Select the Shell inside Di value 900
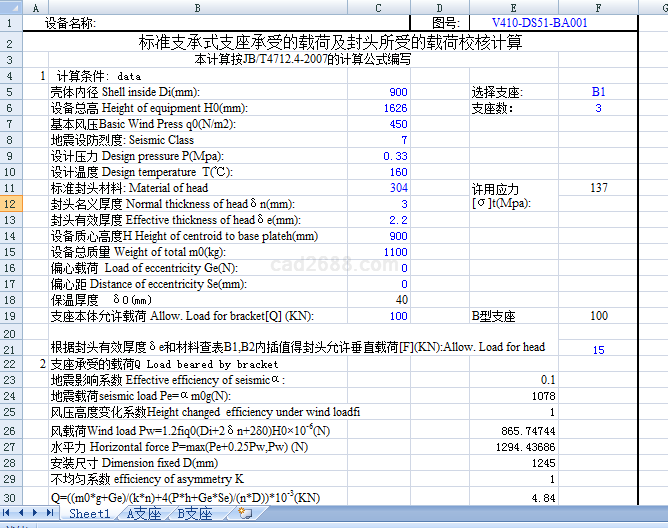 397,92
